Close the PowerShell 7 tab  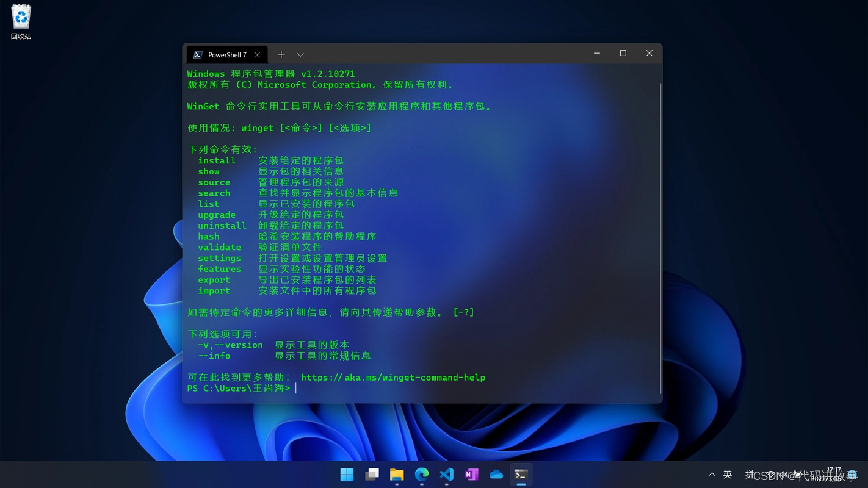[x=257, y=54]
